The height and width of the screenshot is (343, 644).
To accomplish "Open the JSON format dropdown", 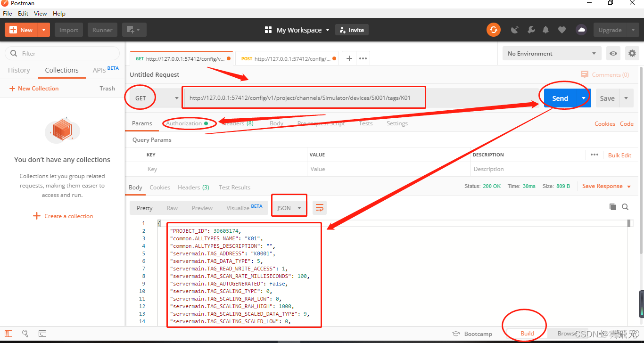I will (x=289, y=208).
